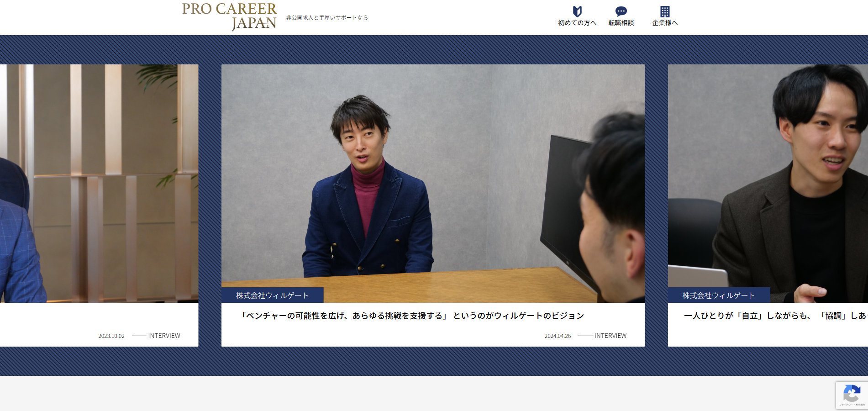
Task: Click the speech bubble career consultation icon
Action: 621,11
